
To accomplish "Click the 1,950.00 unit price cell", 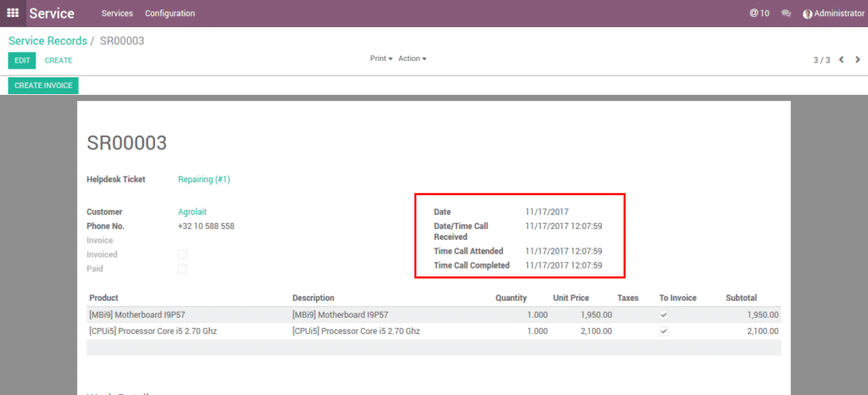I will click(x=596, y=314).
